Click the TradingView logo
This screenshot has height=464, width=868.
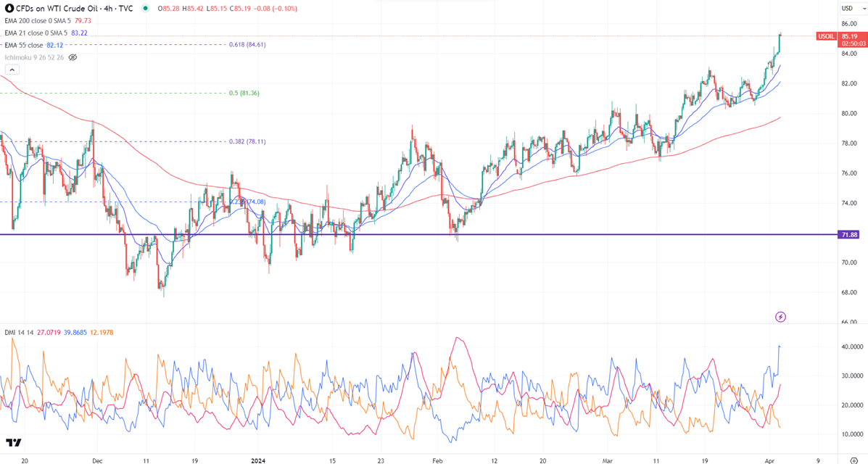(14, 442)
